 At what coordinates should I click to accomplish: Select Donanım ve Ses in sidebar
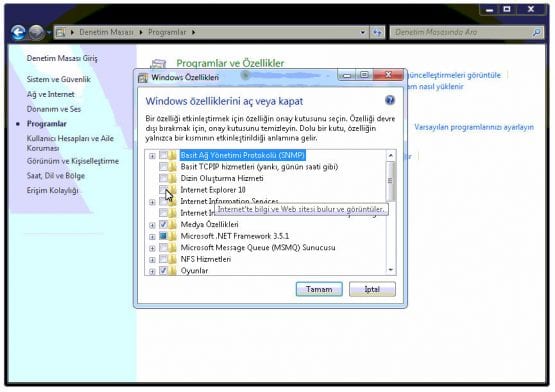pos(54,109)
